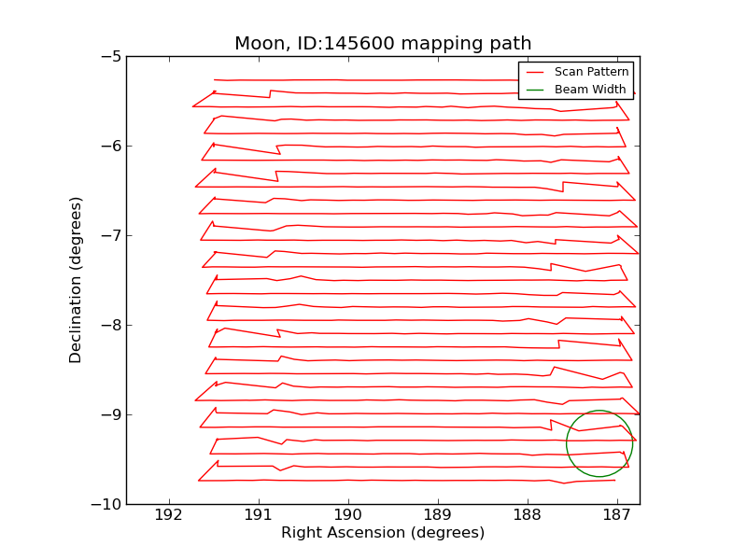747x560 pixels.
Task: Click the 188 tick label on x-axis
Action: tap(527, 515)
